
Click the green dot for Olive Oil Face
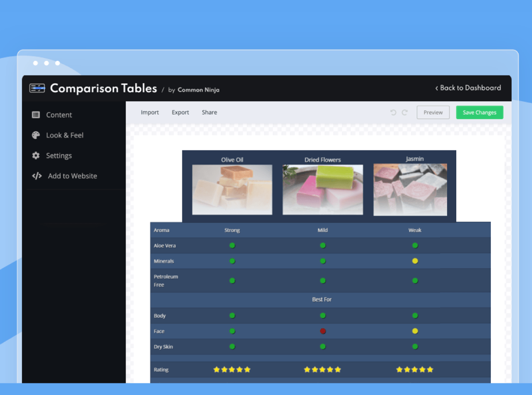232,331
